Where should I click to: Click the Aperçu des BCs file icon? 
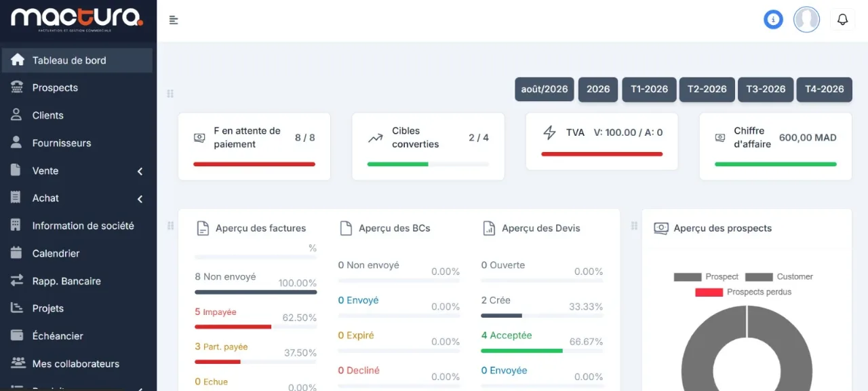(x=346, y=228)
